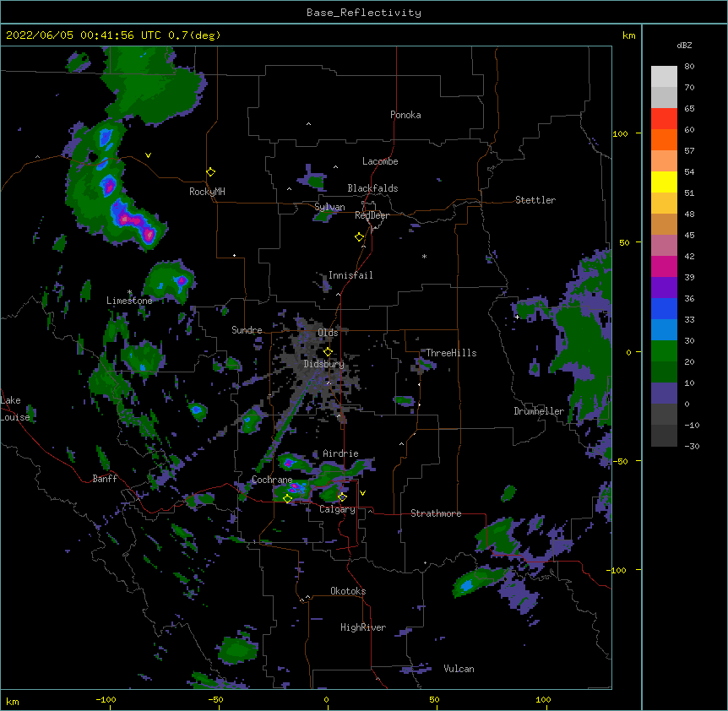This screenshot has width=728, height=711.
Task: Click the 80 value in dBZ legend
Action: click(689, 67)
